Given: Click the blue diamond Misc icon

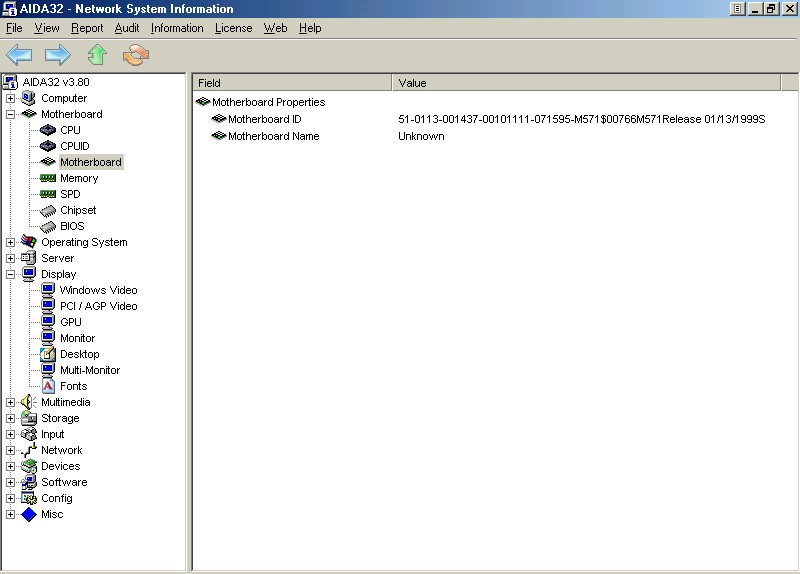Looking at the screenshot, I should pos(29,514).
